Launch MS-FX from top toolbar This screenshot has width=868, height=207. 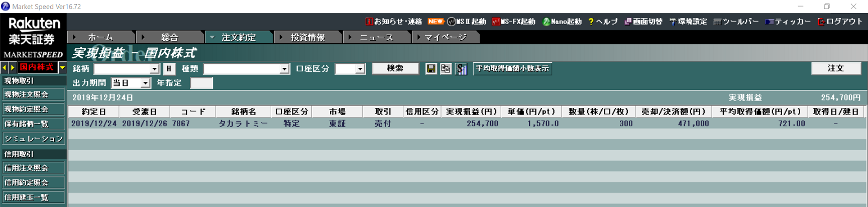[x=513, y=22]
